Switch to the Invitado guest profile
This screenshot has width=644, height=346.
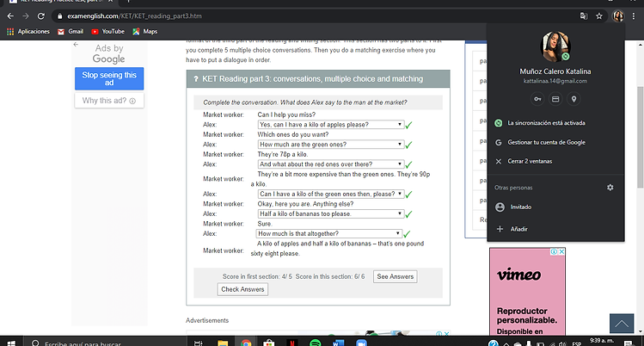click(555, 207)
